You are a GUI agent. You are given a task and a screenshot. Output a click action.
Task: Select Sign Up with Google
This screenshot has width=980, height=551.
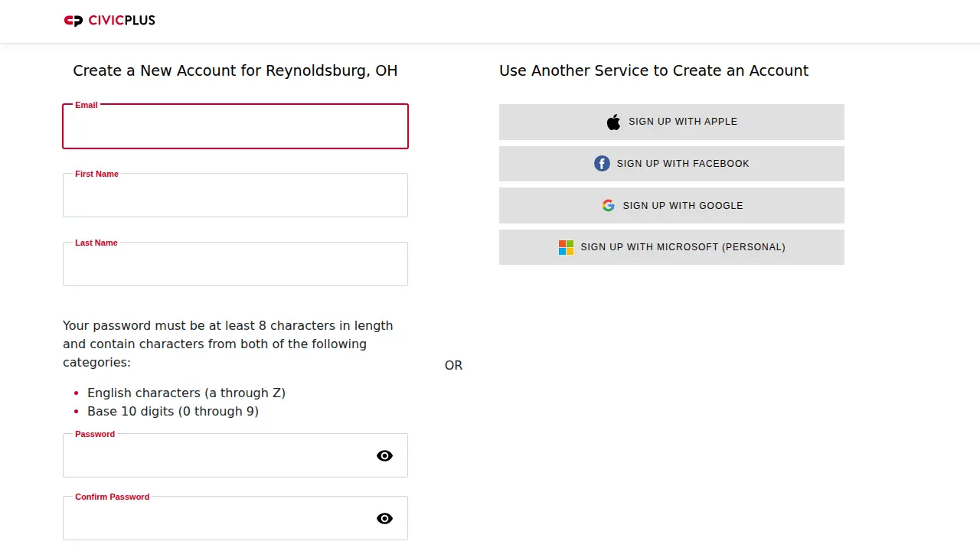(x=671, y=205)
